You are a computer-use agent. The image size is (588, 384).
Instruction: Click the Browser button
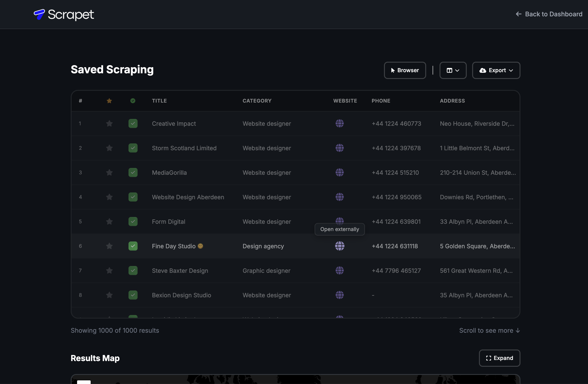tap(405, 70)
